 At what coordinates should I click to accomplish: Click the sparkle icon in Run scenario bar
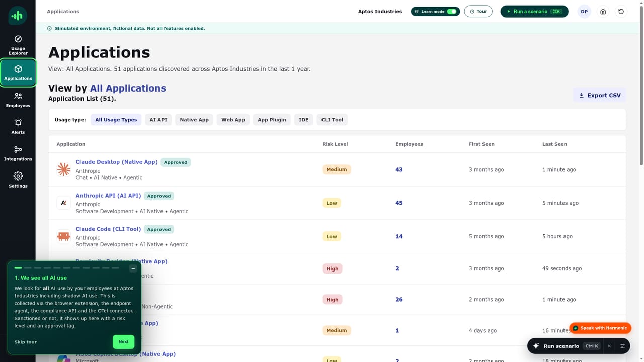[536, 346]
